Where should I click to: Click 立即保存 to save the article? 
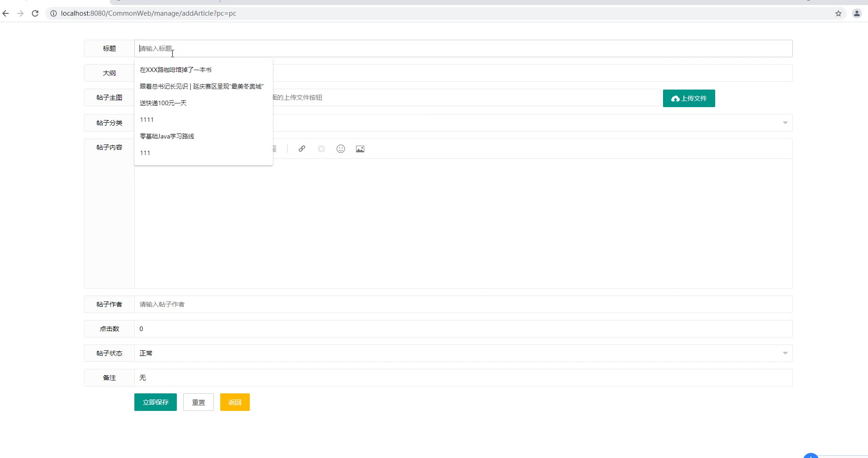click(156, 402)
